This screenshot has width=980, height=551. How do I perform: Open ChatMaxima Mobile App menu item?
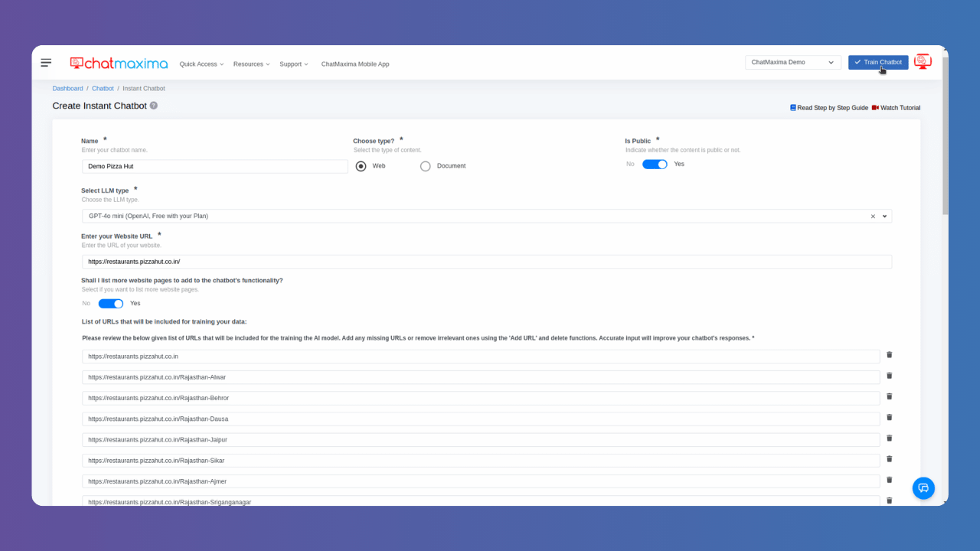pos(355,64)
